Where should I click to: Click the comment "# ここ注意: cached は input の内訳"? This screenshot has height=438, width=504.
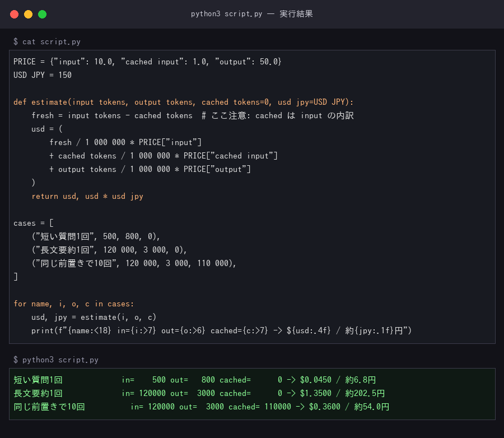pyautogui.click(x=278, y=116)
